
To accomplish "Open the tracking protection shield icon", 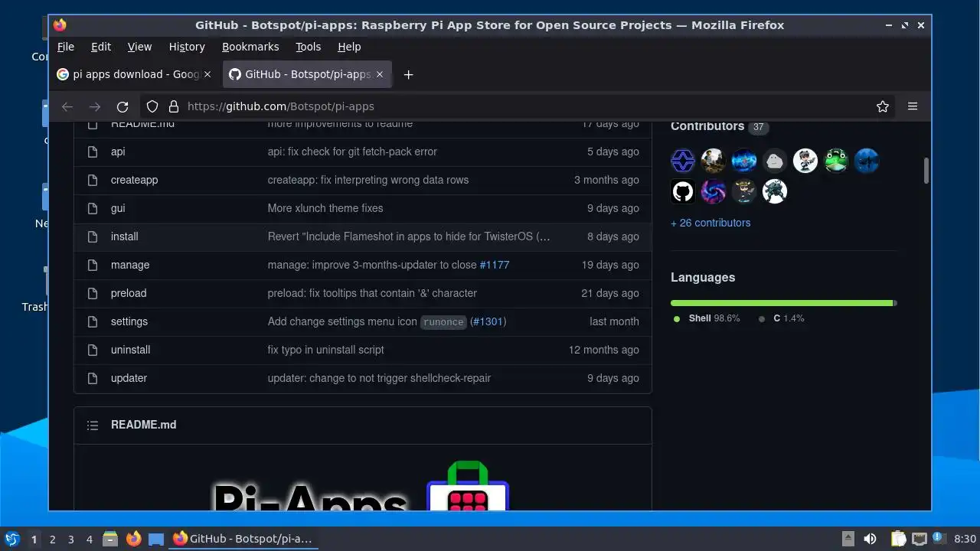I will (x=152, y=106).
